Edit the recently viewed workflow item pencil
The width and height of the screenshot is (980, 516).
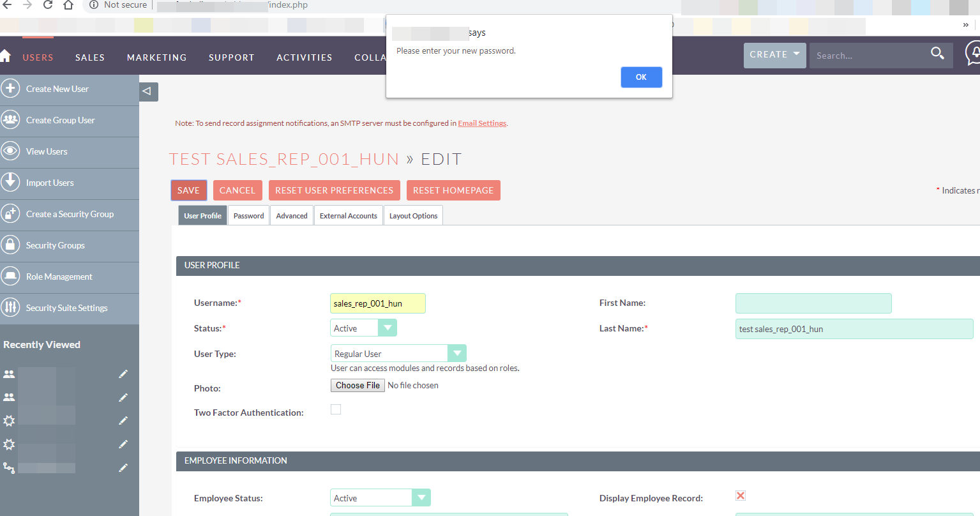point(123,468)
